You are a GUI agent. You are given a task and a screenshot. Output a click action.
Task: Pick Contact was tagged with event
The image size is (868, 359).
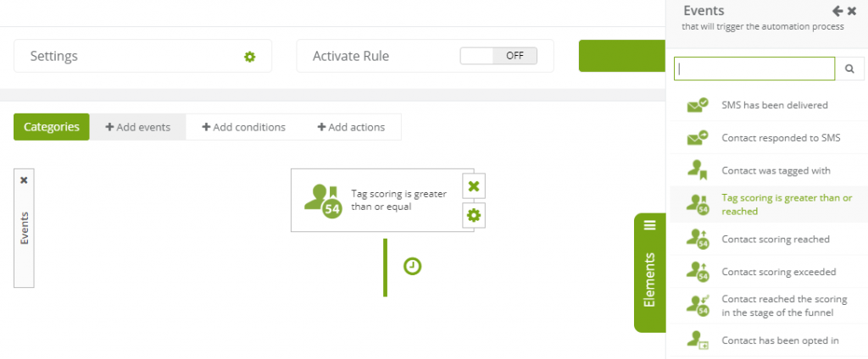[x=768, y=170]
